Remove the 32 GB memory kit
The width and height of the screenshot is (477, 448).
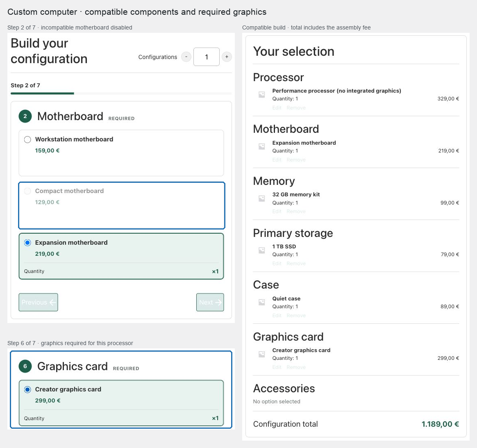pyautogui.click(x=296, y=211)
